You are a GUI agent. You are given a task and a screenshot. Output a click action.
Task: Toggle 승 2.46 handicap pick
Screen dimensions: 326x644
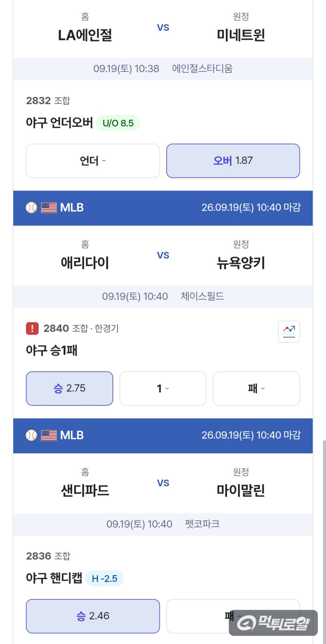click(93, 616)
